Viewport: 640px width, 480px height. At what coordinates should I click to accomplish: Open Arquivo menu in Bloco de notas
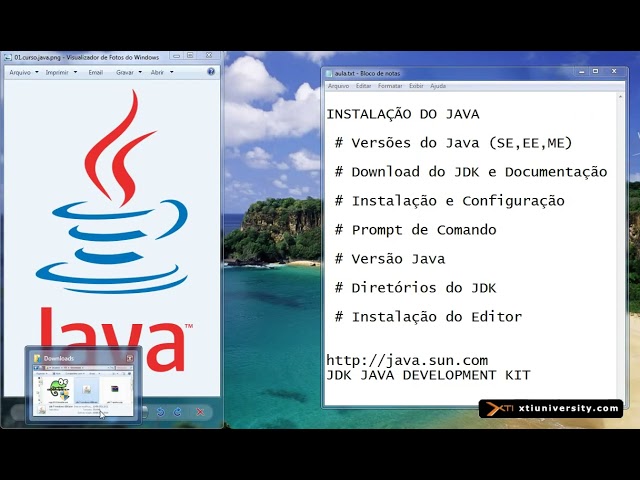click(x=338, y=86)
